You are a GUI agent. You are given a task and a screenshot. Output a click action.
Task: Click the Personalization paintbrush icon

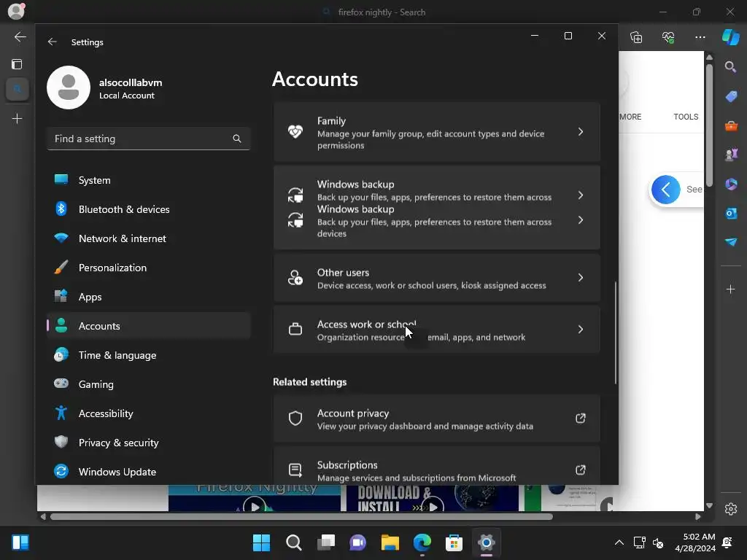[x=61, y=267]
